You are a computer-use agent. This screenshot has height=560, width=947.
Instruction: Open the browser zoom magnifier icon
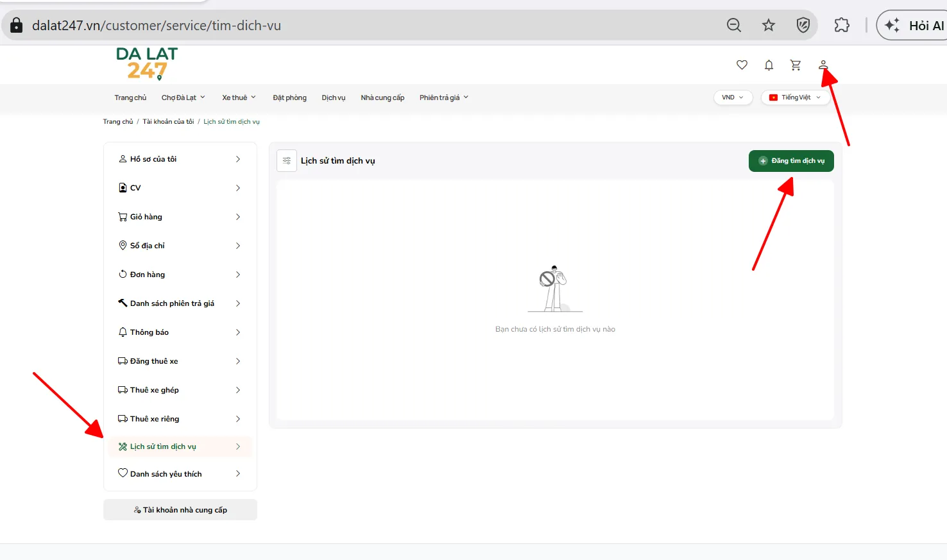(x=734, y=25)
